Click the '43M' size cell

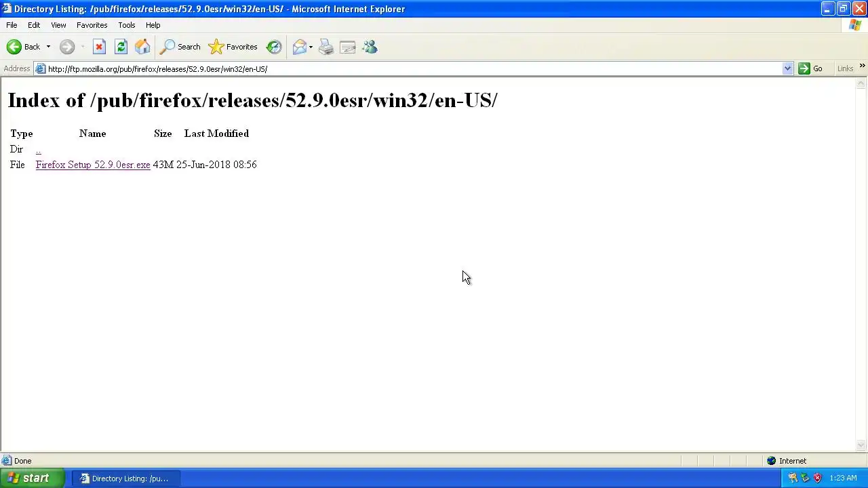click(x=163, y=165)
